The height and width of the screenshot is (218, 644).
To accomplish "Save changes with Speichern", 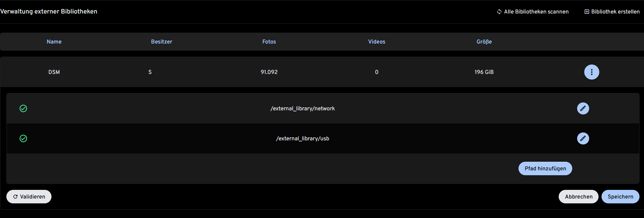I will point(620,197).
